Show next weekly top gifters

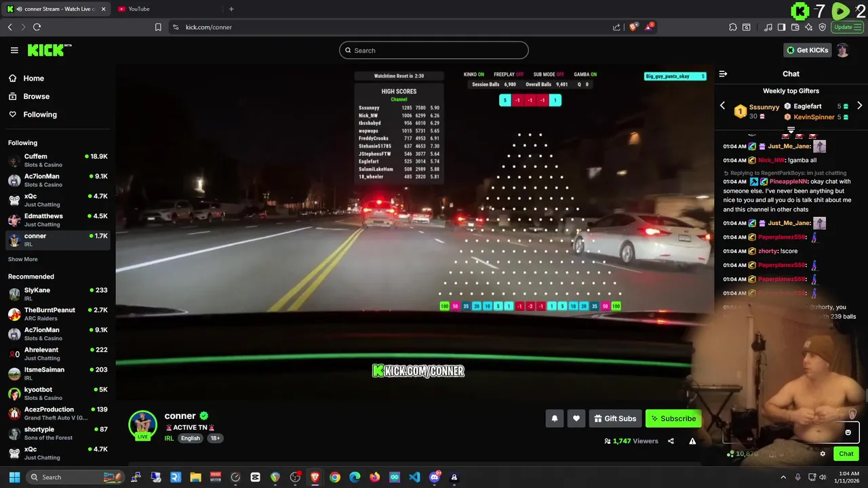859,106
